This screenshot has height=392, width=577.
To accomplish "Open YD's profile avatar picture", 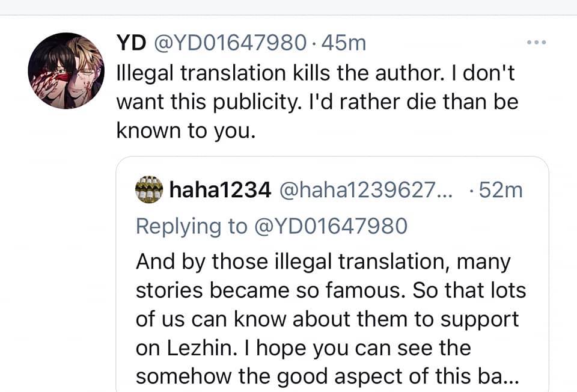I will tap(66, 71).
